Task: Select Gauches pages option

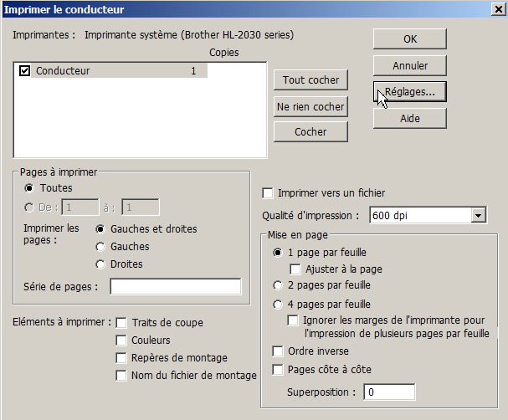Action: tap(102, 247)
